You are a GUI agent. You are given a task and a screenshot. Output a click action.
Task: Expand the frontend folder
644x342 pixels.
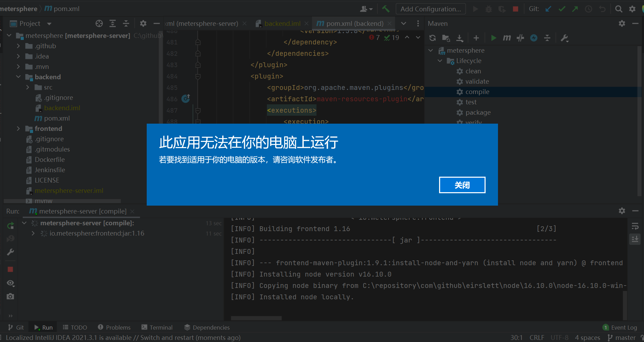(x=18, y=128)
